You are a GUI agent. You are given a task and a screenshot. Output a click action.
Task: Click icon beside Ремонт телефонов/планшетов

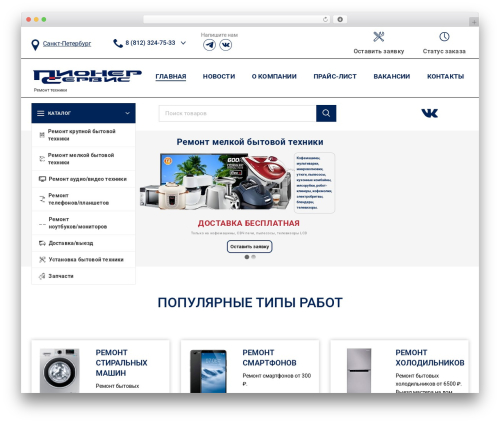(42, 199)
